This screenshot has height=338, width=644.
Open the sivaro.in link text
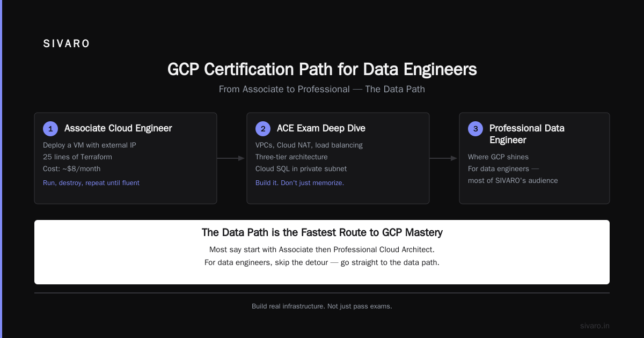tap(595, 326)
